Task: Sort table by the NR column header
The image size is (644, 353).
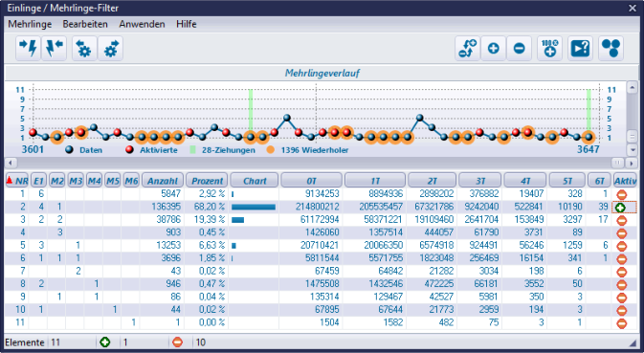Action: 17,181
